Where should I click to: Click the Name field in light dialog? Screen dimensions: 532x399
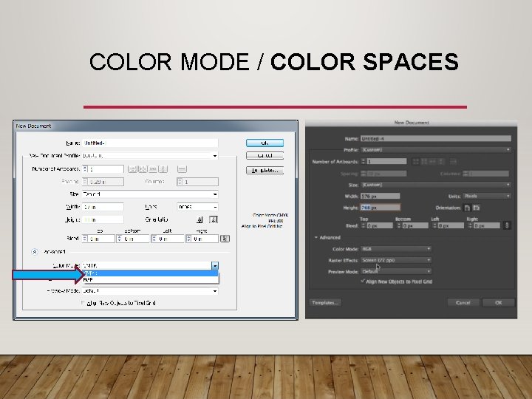(150, 143)
